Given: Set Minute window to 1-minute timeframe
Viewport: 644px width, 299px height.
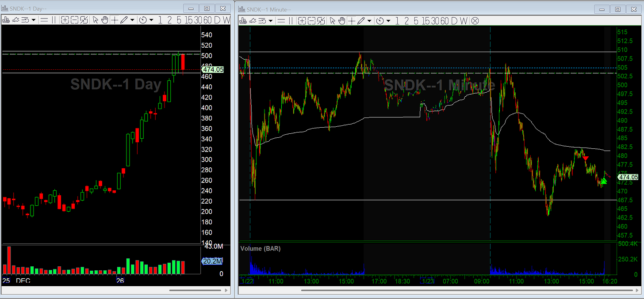Looking at the screenshot, I should [x=397, y=20].
